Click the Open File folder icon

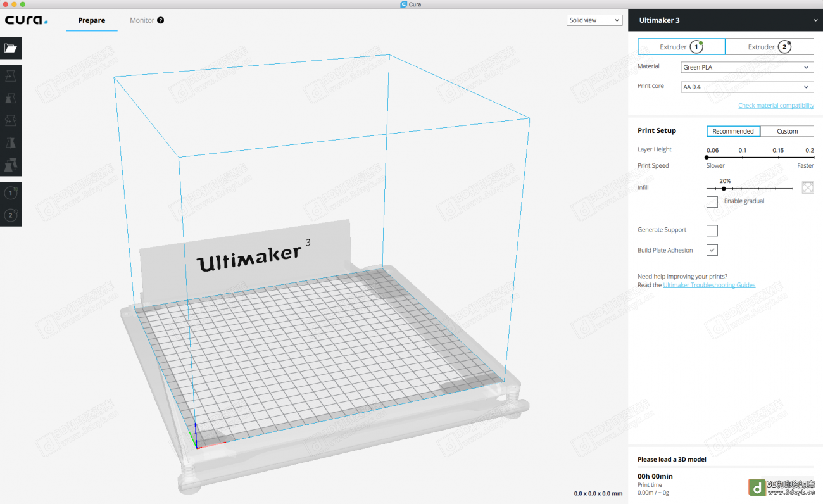(11, 47)
